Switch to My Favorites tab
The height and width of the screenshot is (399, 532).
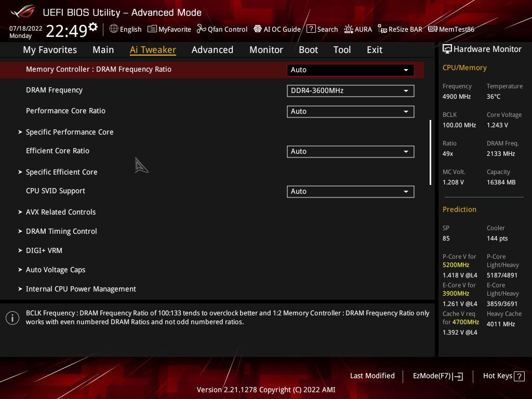tap(50, 50)
